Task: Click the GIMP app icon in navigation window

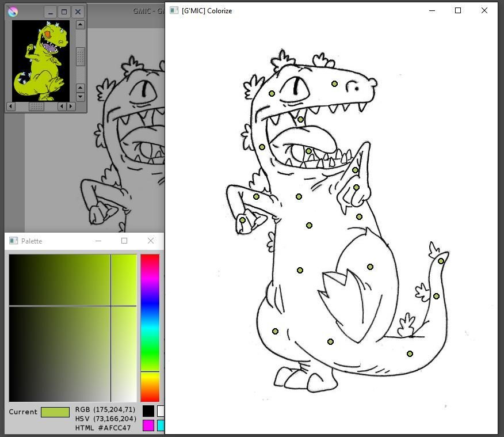Action: click(13, 12)
